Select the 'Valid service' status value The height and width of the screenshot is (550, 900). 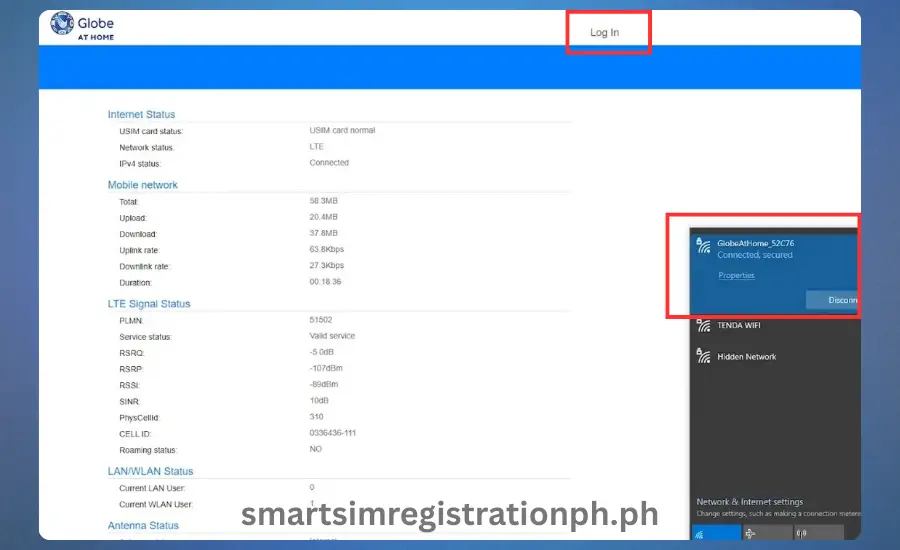click(332, 336)
